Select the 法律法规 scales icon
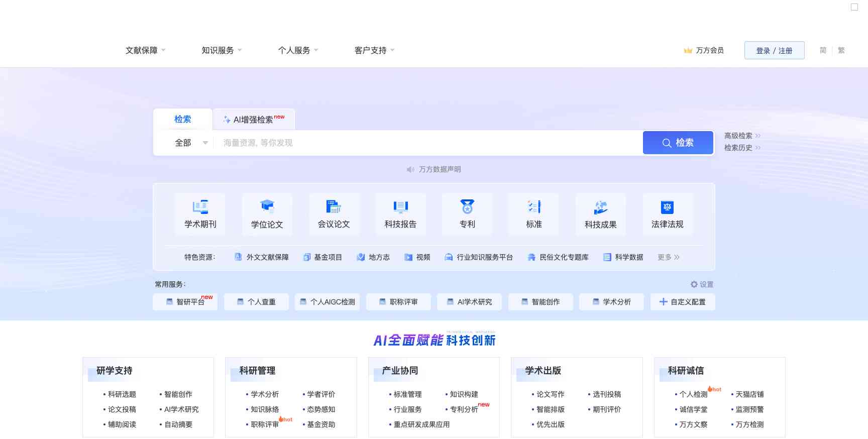The width and height of the screenshot is (868, 439). 667,207
